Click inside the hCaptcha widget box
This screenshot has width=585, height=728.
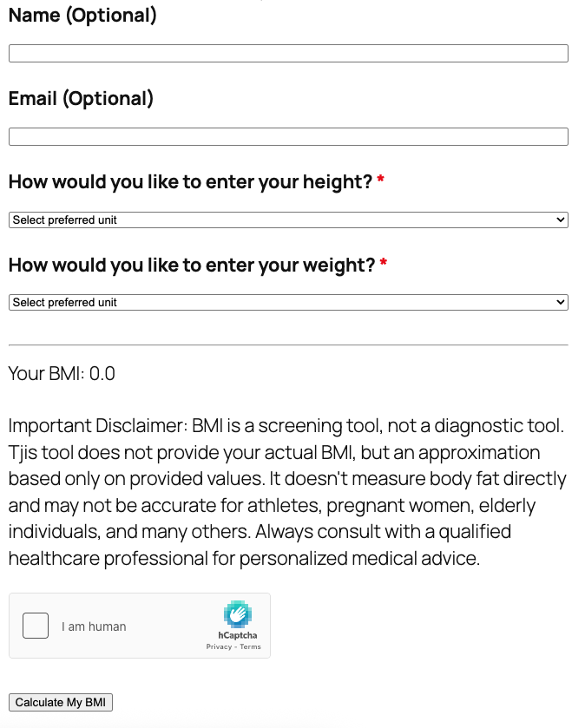(x=139, y=625)
